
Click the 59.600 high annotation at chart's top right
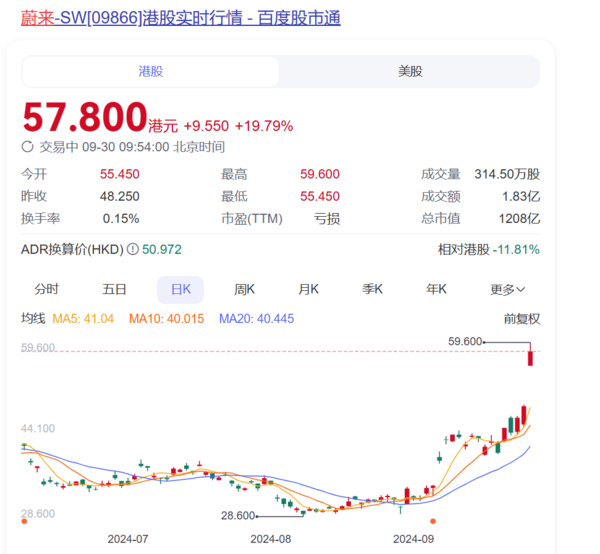(x=465, y=341)
